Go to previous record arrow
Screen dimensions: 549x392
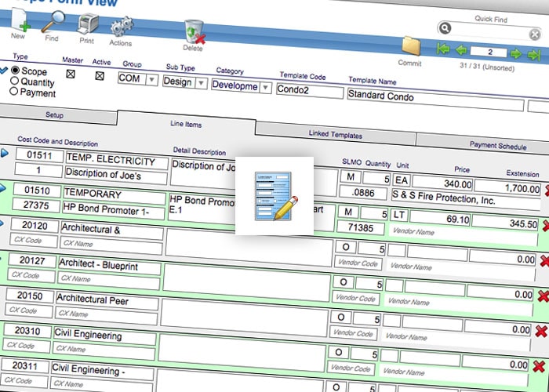[x=461, y=50]
